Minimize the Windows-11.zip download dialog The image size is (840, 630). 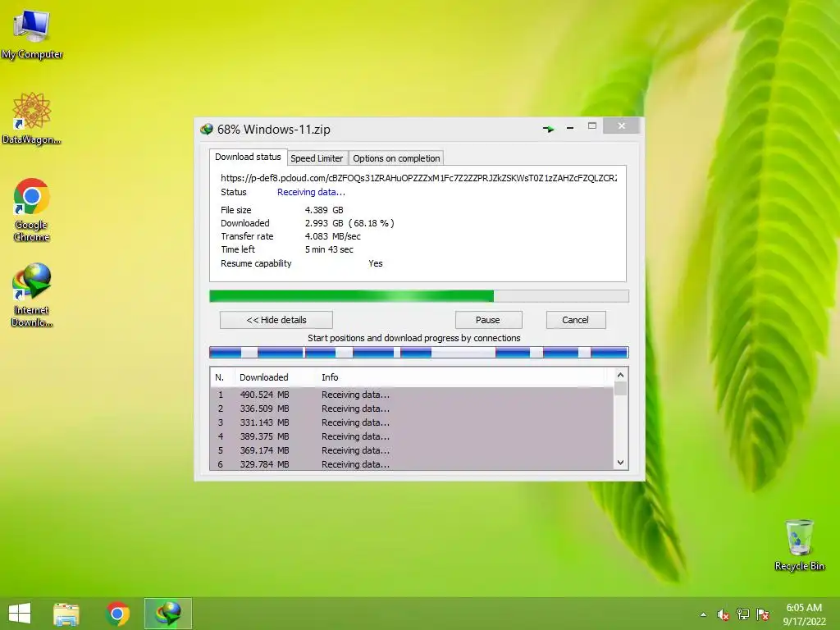pyautogui.click(x=570, y=127)
